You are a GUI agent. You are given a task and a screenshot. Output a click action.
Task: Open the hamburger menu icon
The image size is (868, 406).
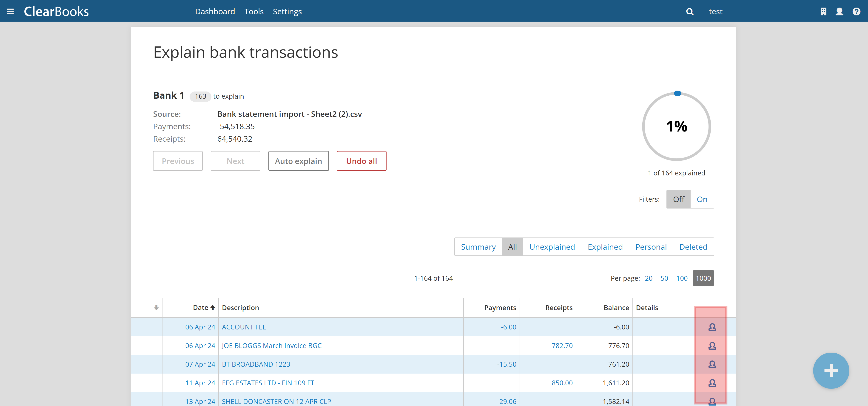click(x=10, y=11)
